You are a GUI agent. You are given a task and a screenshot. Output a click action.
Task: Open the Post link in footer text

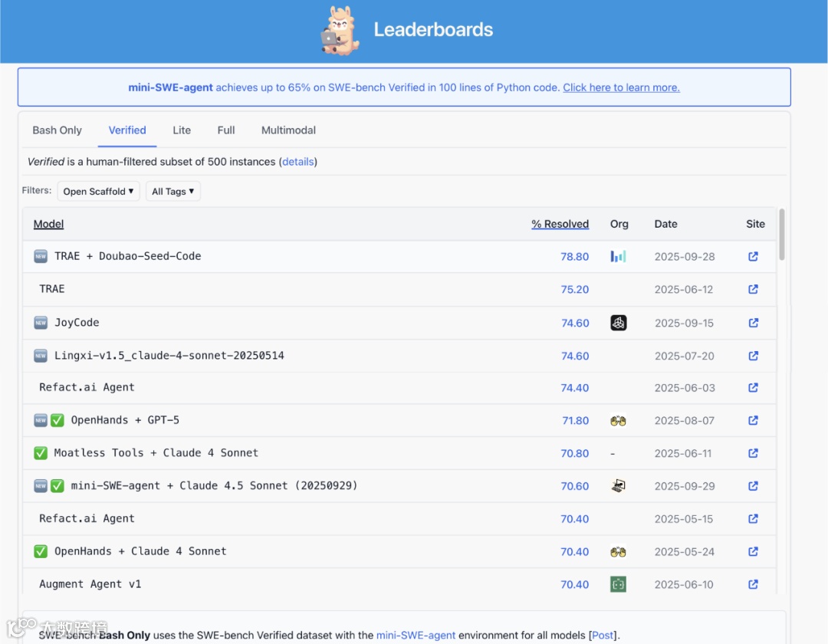[603, 636]
